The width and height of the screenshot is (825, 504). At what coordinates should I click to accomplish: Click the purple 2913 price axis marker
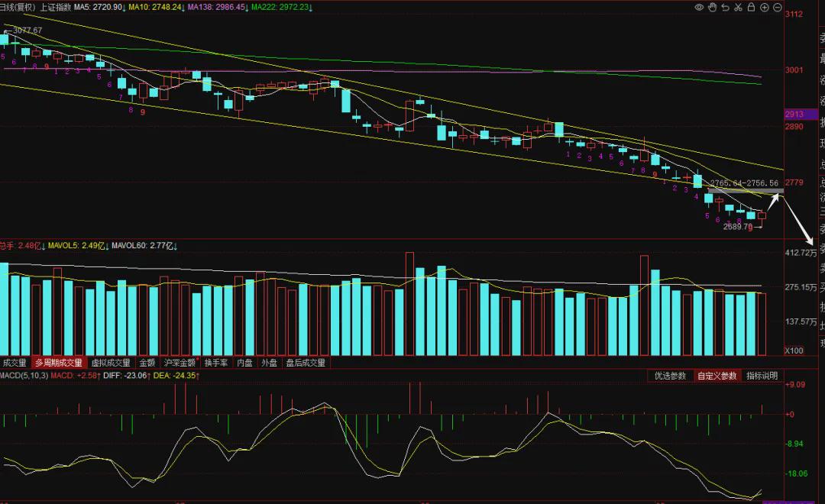tap(801, 114)
